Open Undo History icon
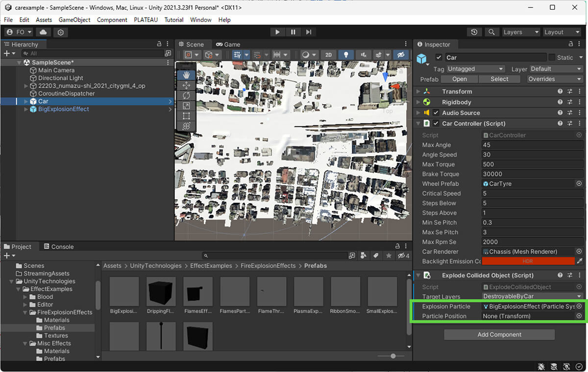 coord(474,32)
